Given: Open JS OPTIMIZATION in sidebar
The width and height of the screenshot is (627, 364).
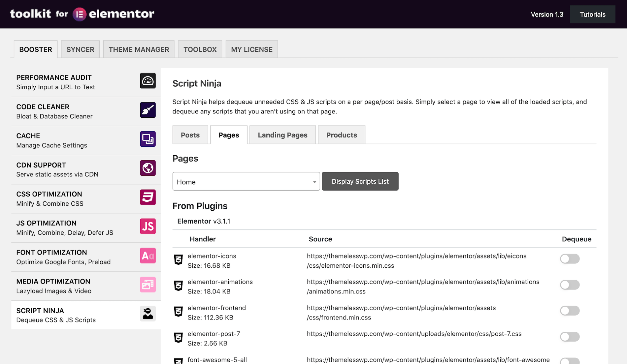Looking at the screenshot, I should (86, 228).
